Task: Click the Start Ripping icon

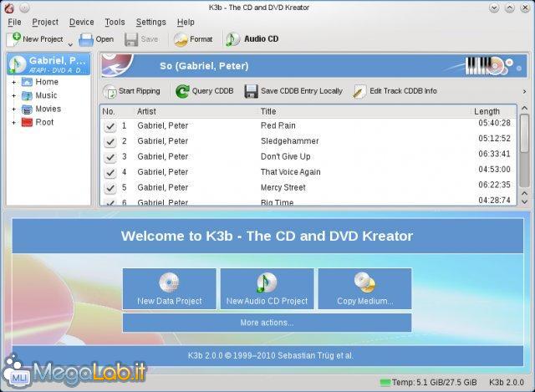Action: [x=110, y=91]
